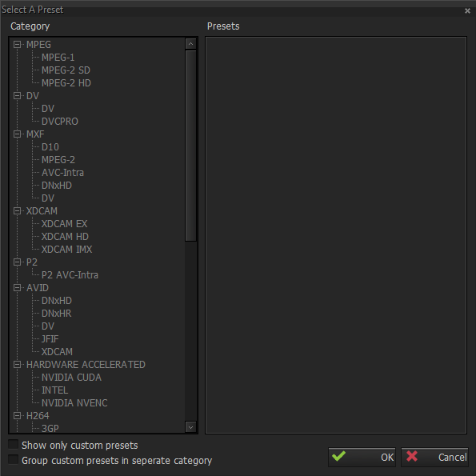Click the green checkmark OK button

point(362,457)
